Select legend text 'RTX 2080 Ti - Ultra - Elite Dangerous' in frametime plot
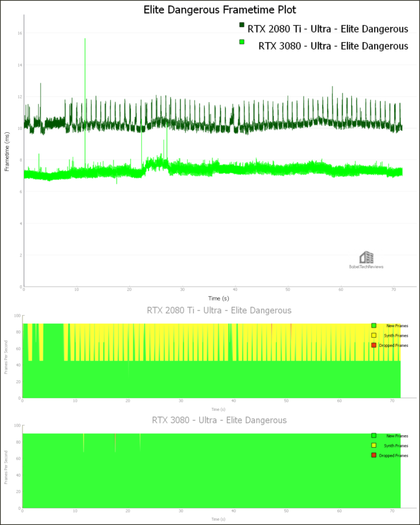 pyautogui.click(x=328, y=29)
